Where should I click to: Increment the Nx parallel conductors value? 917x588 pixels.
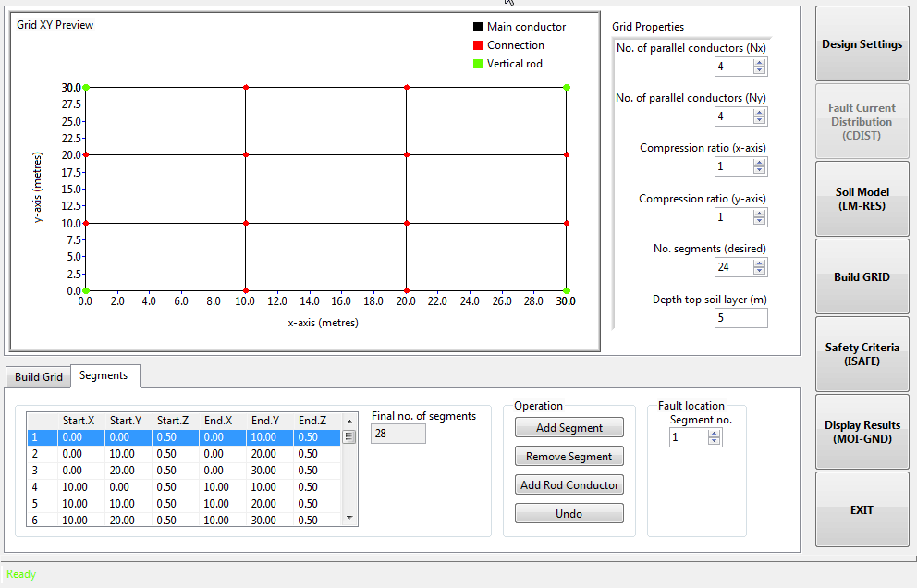[759, 63]
